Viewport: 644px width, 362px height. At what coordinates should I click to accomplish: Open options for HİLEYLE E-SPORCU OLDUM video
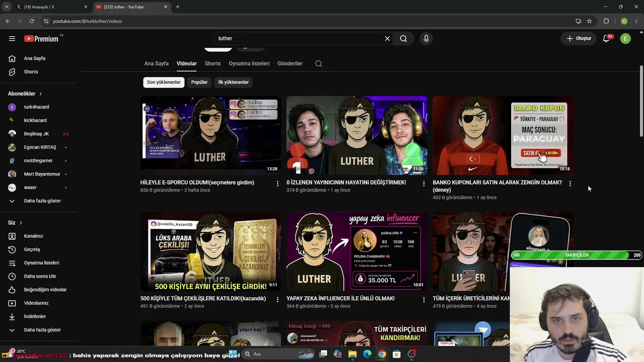[x=277, y=184]
